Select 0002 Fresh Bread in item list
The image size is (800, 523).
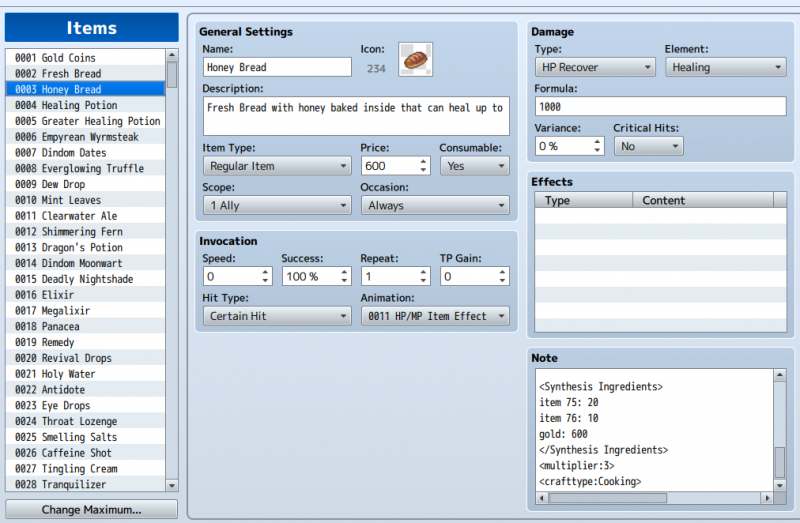85,73
